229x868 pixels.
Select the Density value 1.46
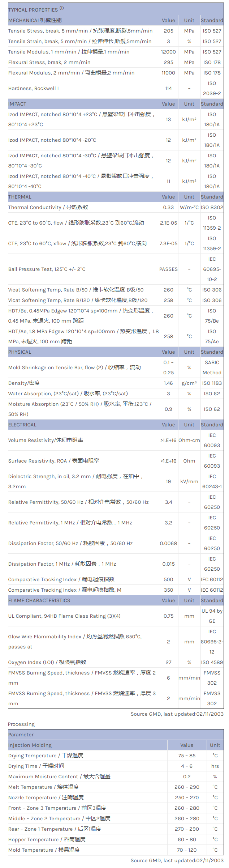[x=168, y=383]
